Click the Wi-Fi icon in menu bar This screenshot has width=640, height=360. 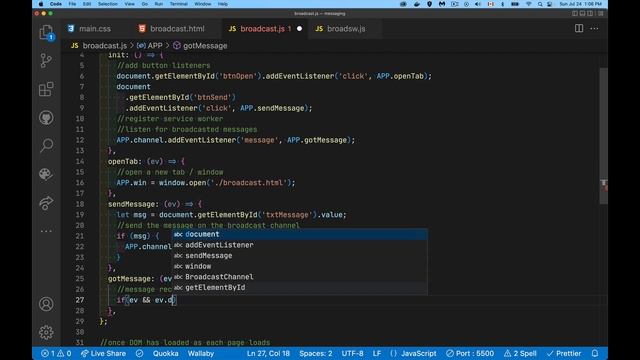529,4
